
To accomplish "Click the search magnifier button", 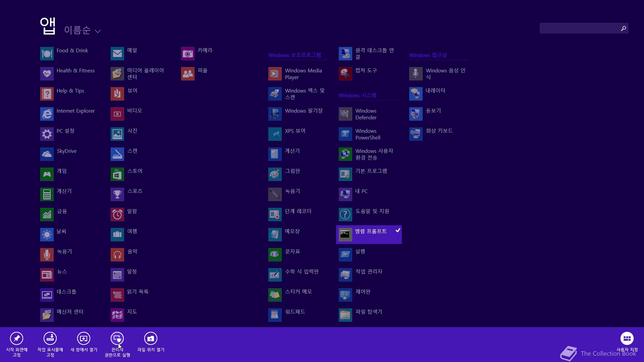I will [x=624, y=28].
